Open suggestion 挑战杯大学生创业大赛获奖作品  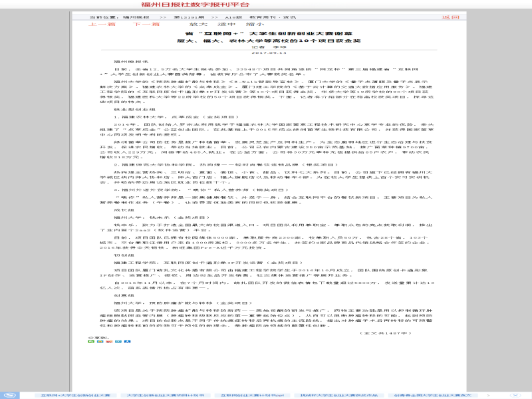[339, 395]
